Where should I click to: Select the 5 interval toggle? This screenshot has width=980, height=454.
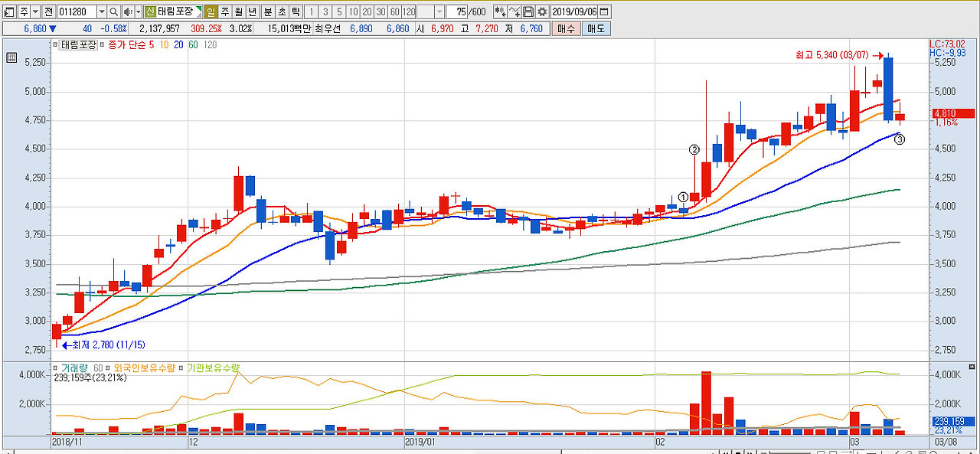coord(338,12)
